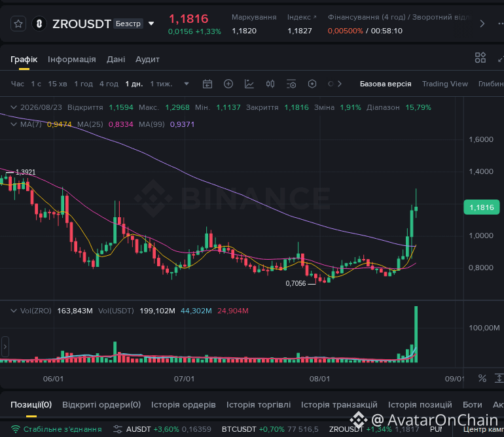
Task: Collapse the Vol(ZRO) indicator chevron
Action: [x=14, y=311]
